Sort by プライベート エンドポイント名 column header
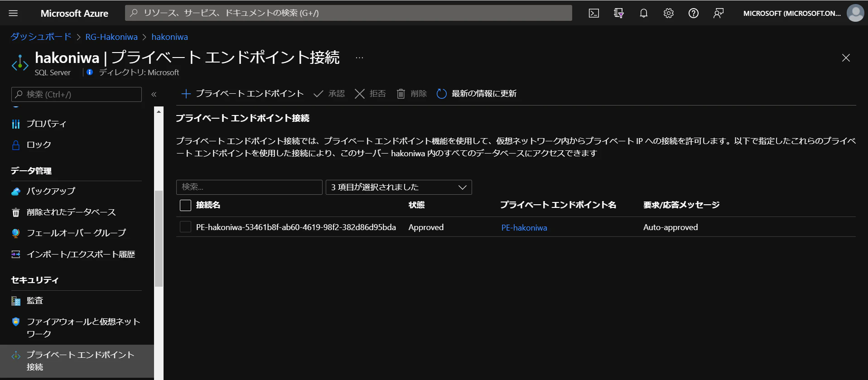The height and width of the screenshot is (380, 868). click(x=558, y=205)
